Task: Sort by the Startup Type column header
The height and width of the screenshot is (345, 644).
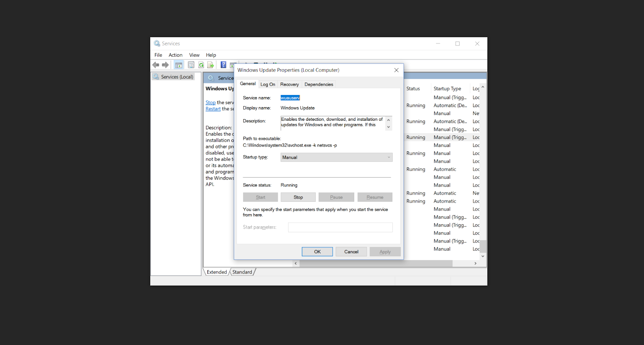Action: pos(447,89)
